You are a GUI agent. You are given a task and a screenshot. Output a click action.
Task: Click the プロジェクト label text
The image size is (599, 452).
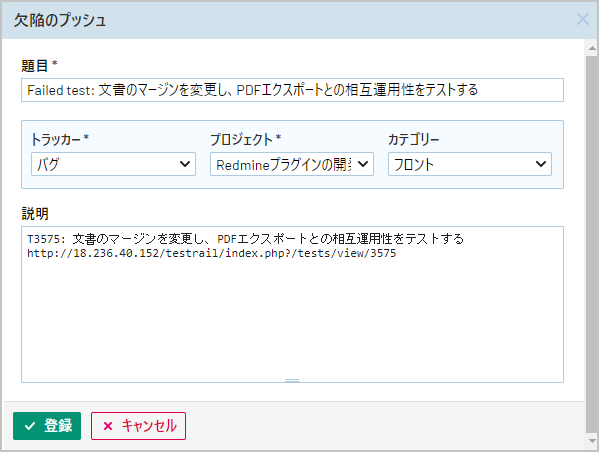(241, 139)
